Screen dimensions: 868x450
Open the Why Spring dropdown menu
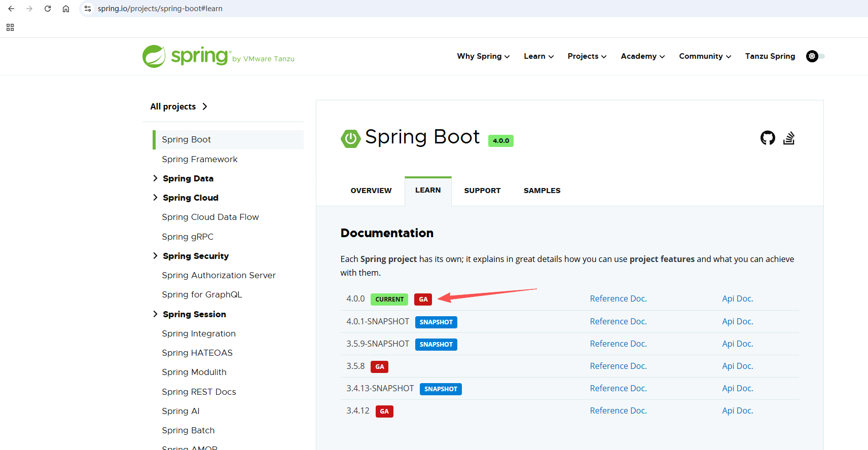click(x=483, y=56)
